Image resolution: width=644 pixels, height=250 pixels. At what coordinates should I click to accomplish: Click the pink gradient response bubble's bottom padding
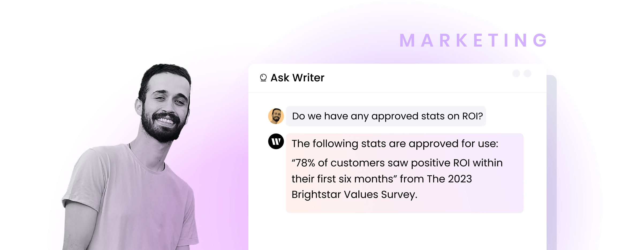pos(404,207)
